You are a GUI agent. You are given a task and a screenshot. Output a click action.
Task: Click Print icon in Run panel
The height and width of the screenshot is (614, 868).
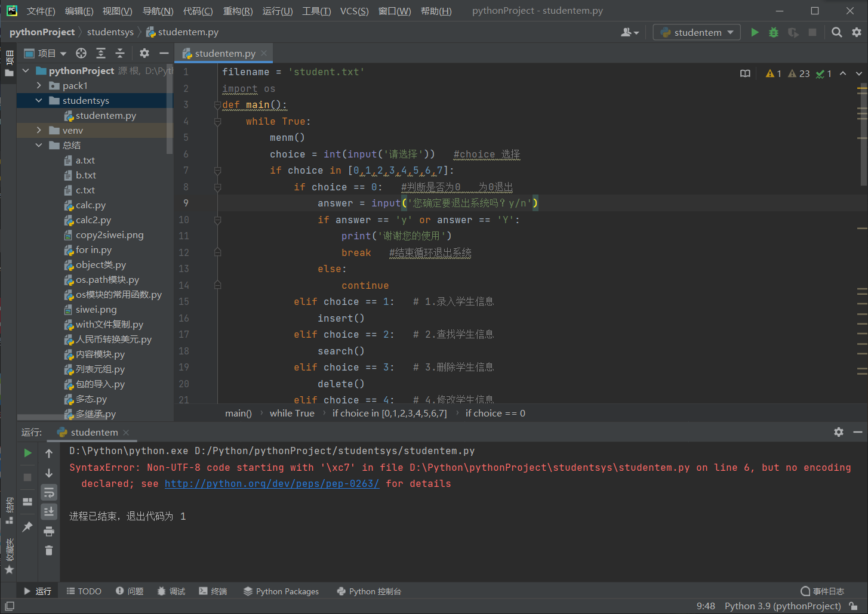tap(49, 531)
